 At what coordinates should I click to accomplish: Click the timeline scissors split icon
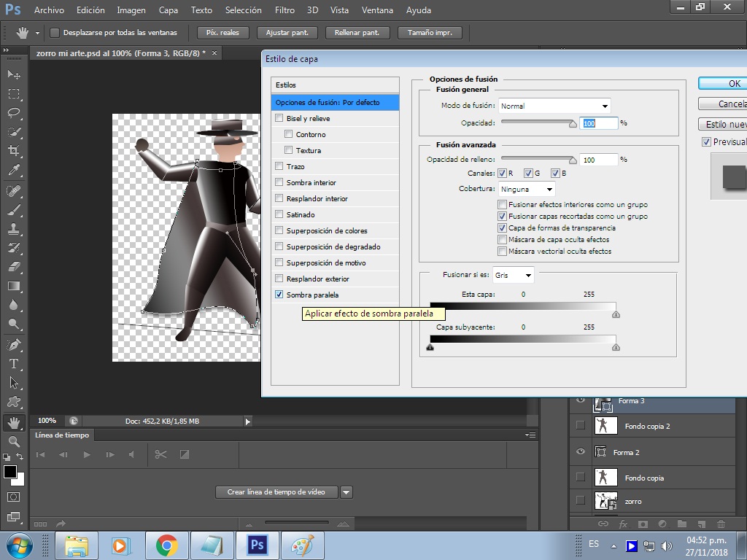[160, 454]
